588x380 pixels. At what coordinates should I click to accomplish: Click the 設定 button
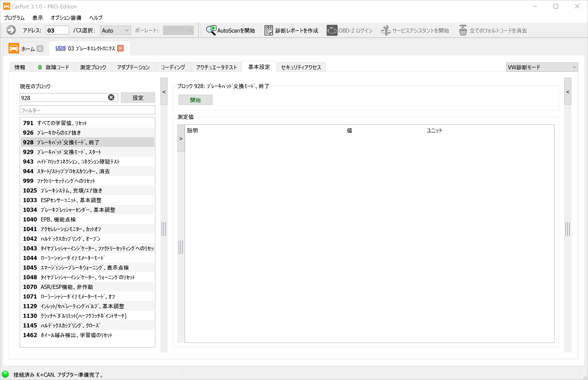[x=138, y=98]
